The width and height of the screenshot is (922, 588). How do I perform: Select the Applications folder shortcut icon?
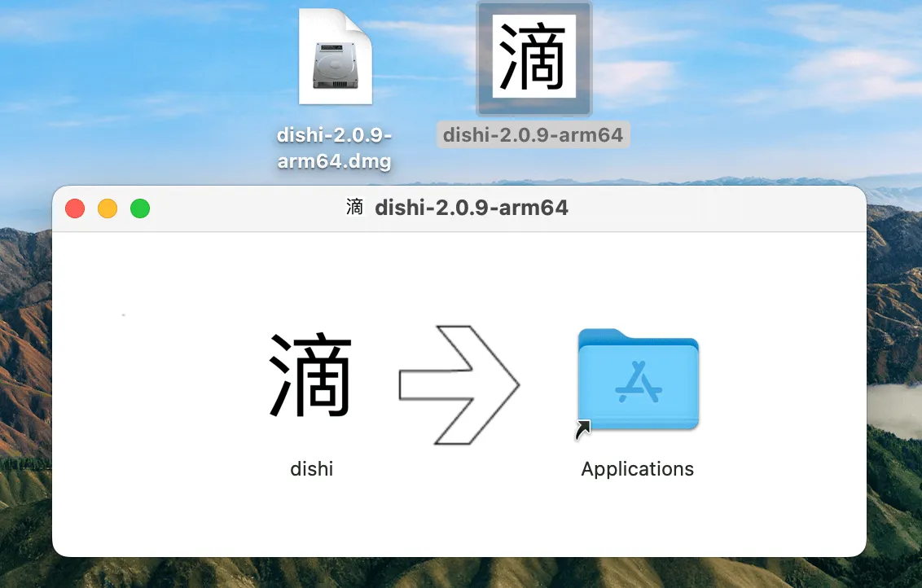638,380
